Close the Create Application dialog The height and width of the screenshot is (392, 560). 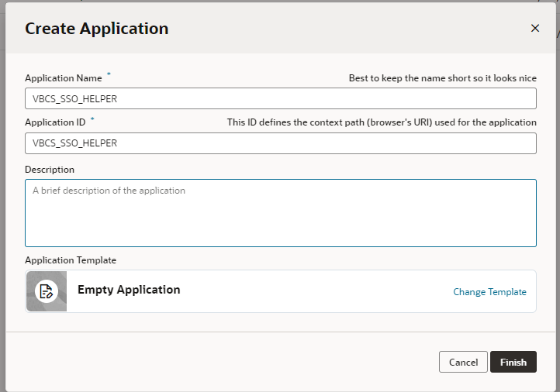click(x=534, y=28)
